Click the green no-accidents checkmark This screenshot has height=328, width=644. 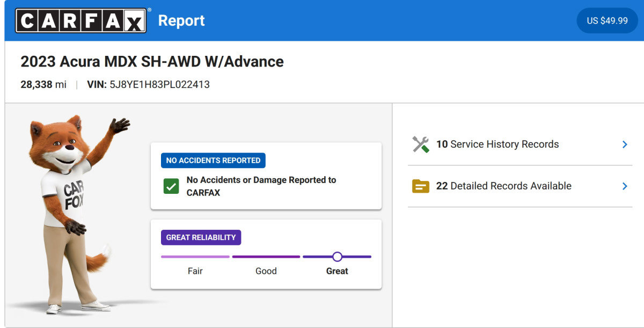pyautogui.click(x=171, y=186)
